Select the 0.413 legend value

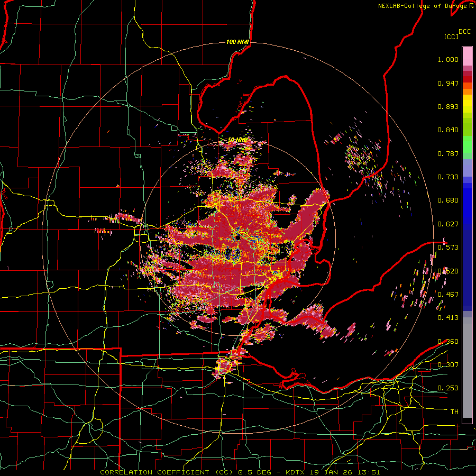[448, 317]
